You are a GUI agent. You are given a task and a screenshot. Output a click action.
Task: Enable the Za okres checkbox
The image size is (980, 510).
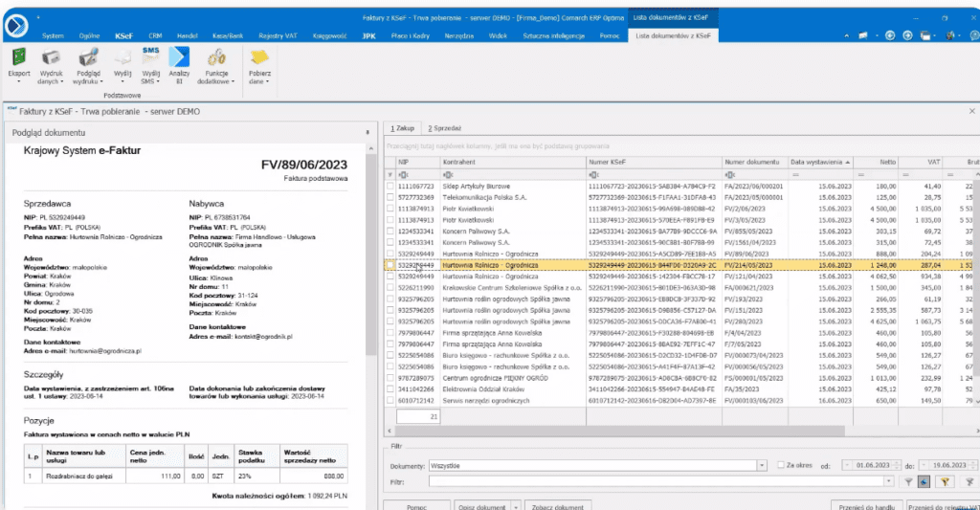coord(782,465)
